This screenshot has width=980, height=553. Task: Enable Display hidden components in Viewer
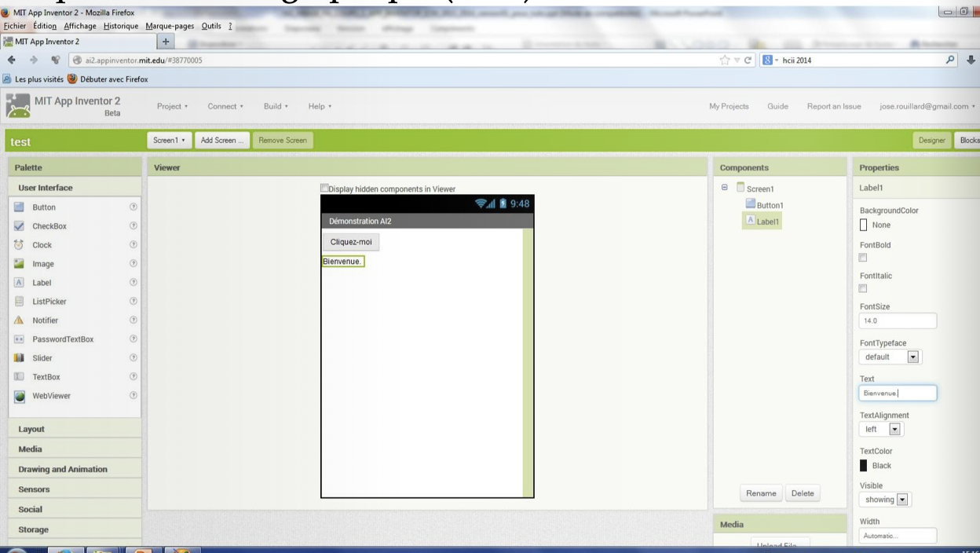(324, 189)
